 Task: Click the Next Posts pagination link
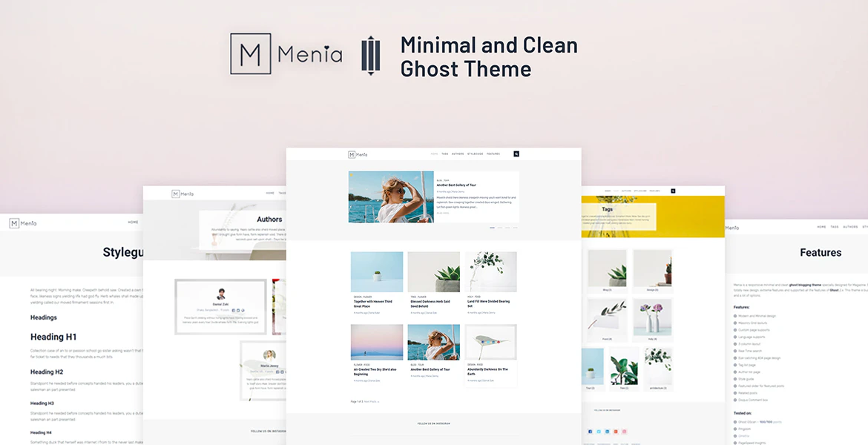[x=372, y=401]
